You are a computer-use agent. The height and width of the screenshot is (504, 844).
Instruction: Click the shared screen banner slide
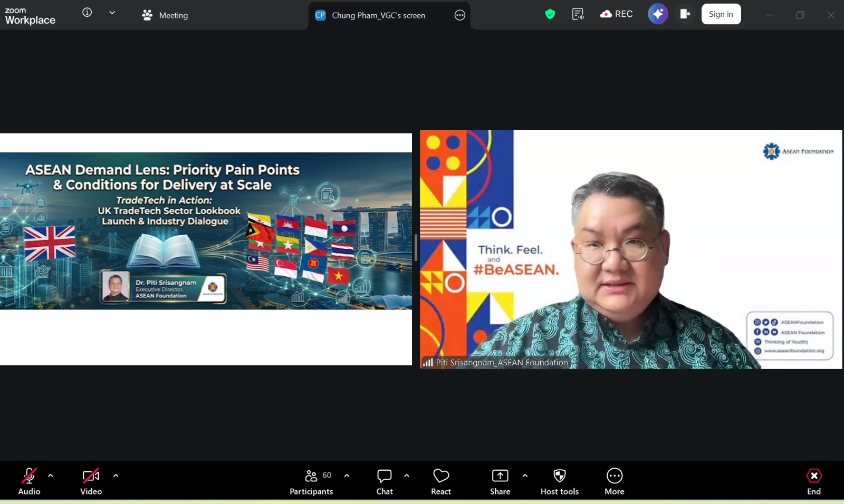pyautogui.click(x=206, y=231)
